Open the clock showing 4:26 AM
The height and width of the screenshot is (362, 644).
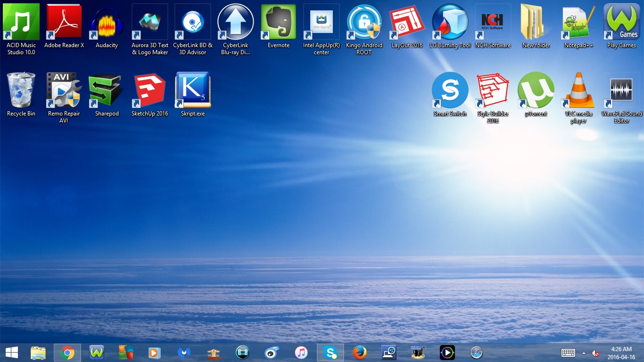(x=621, y=353)
